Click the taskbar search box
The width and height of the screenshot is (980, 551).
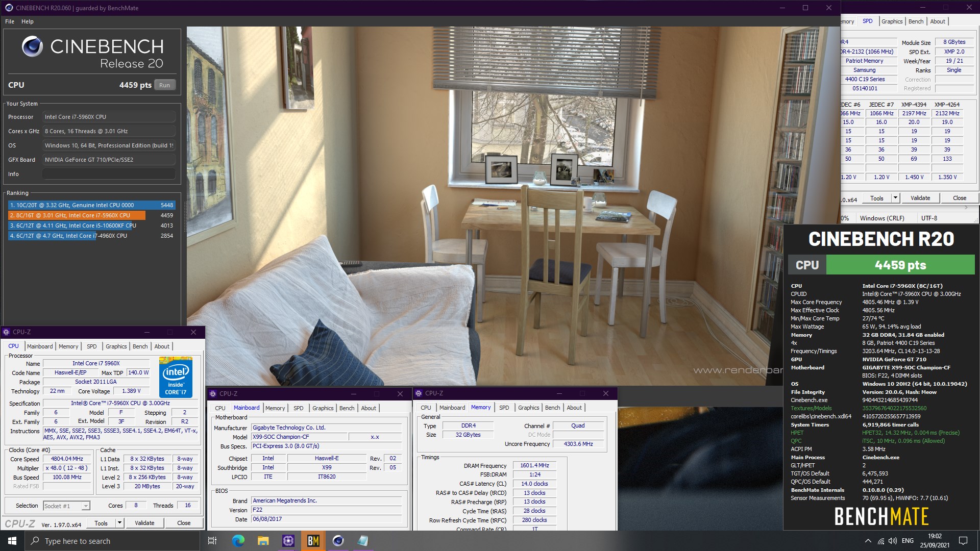pos(112,541)
